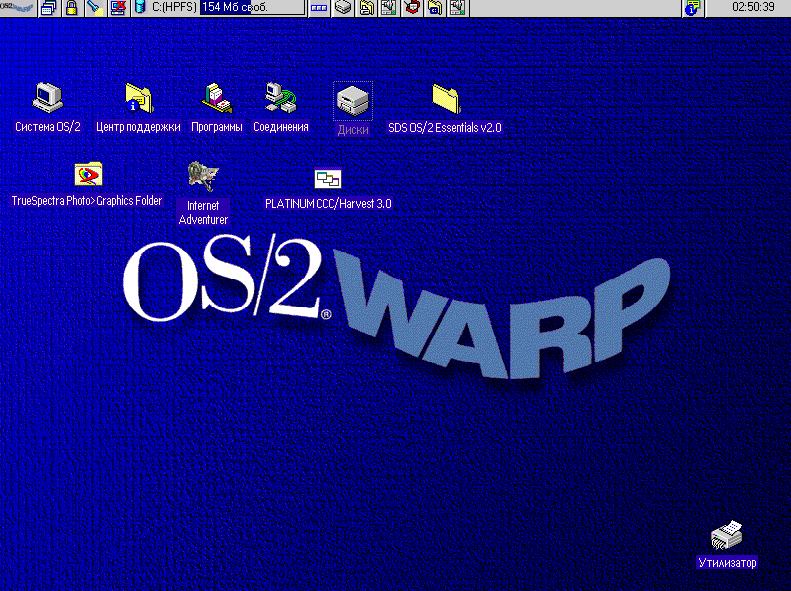Screen dimensions: 791x591
Task: Click the OS/2 Warp button in WarpCenter
Action: point(17,8)
